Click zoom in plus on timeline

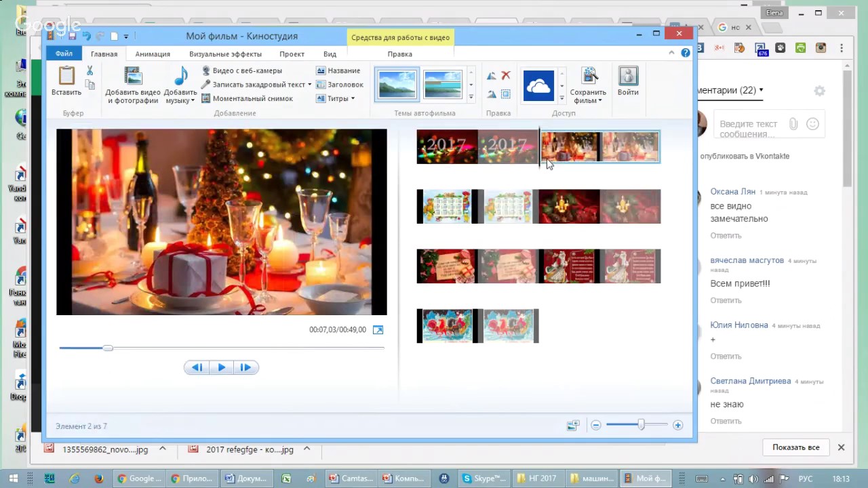coord(677,425)
